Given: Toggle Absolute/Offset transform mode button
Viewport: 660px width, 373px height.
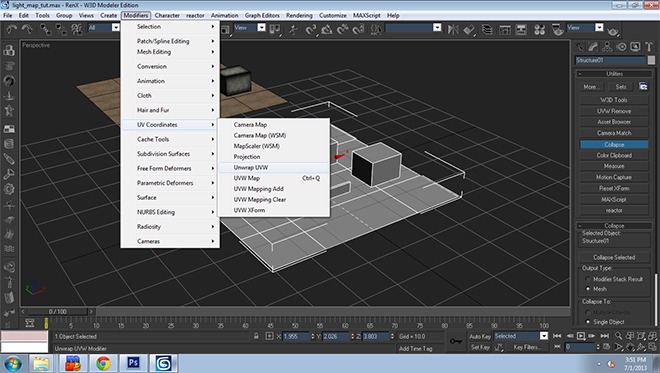Looking at the screenshot, I should click(x=269, y=336).
